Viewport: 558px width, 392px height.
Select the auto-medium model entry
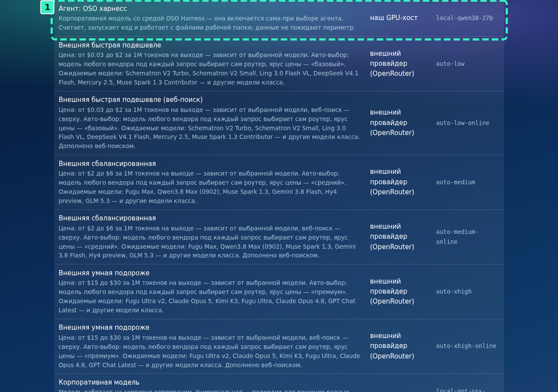279,182
